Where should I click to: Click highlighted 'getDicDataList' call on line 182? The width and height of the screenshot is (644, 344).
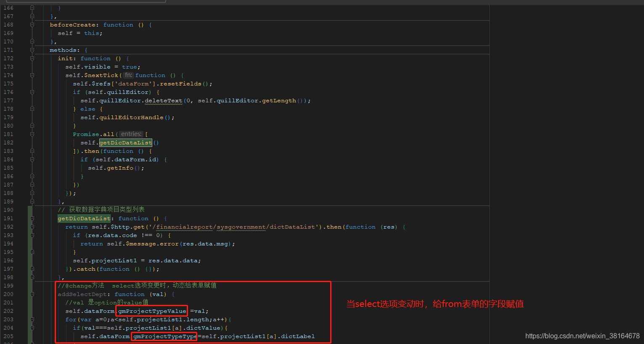pyautogui.click(x=126, y=143)
